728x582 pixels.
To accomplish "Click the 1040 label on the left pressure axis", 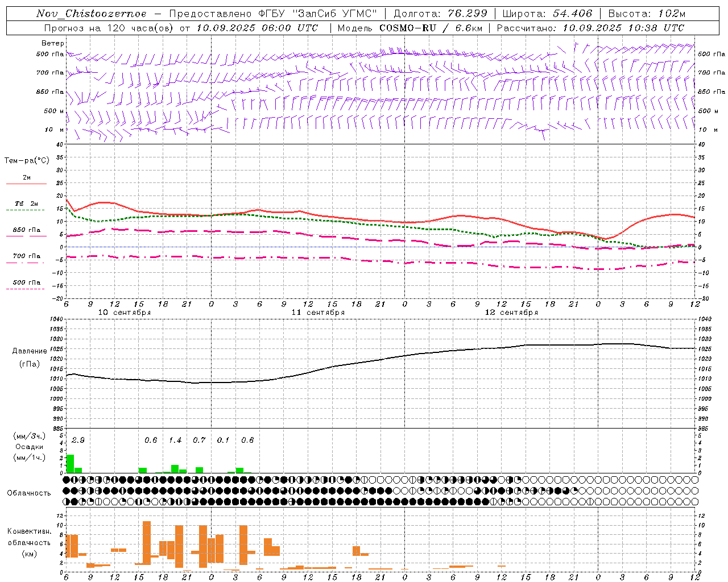I will (55, 319).
